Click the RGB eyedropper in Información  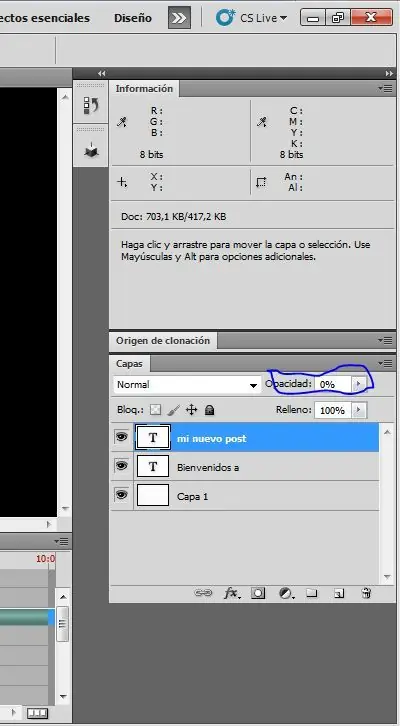click(122, 122)
